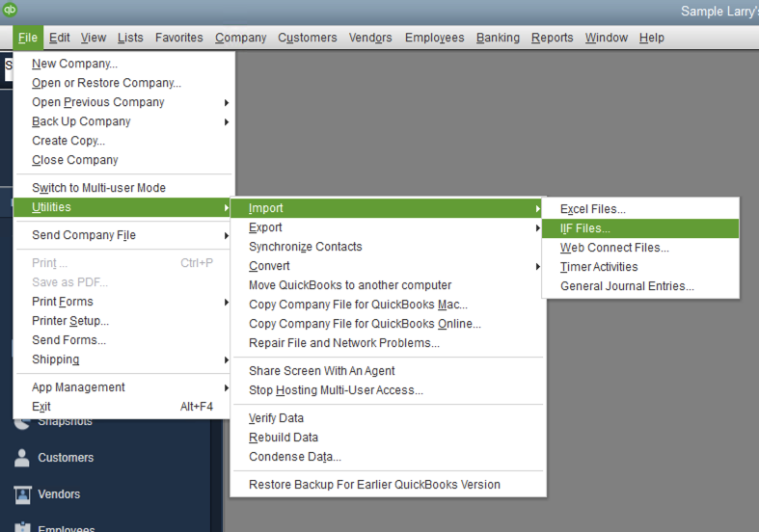
Task: Choose Copy Company File for QuickBooks Online
Action: [x=389, y=324]
